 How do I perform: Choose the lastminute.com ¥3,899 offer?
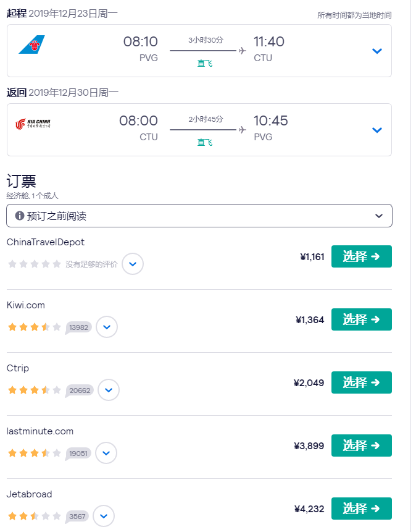(x=361, y=445)
